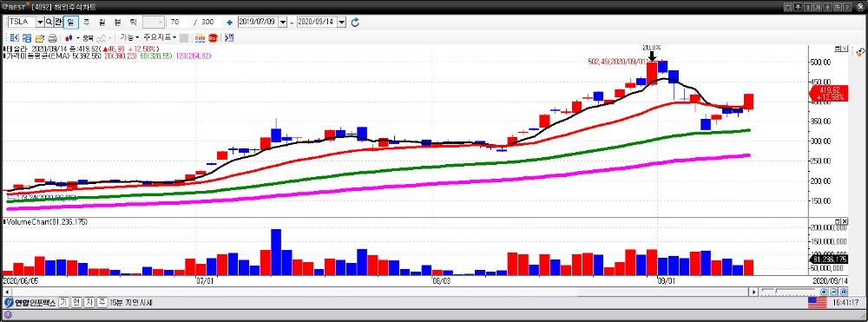Click the zoom slider below the chart
868x322 pixels.
788,291
